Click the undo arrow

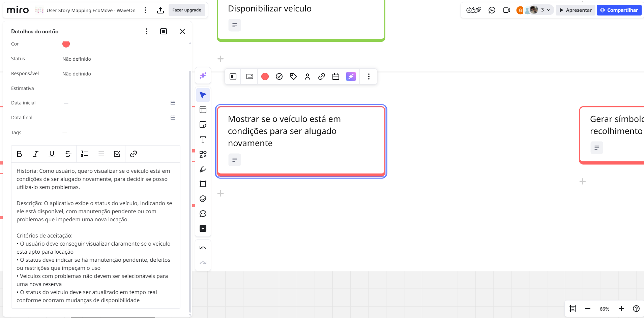[x=203, y=248]
